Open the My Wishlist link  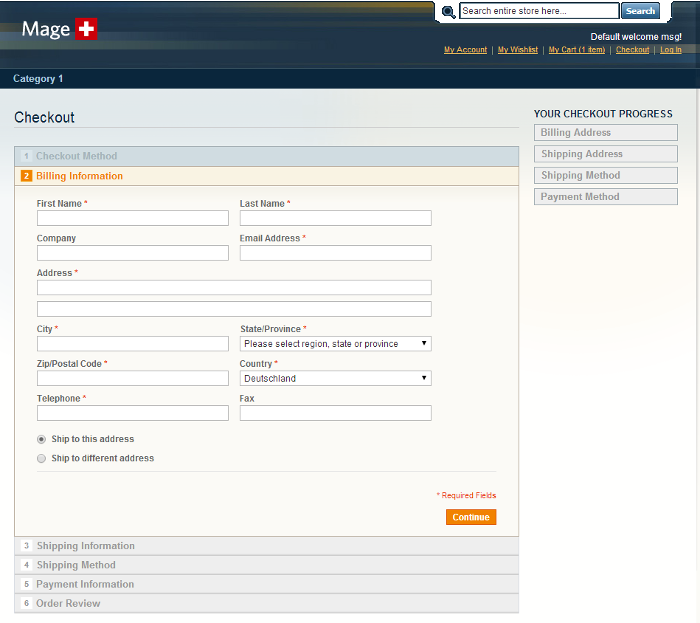[518, 50]
